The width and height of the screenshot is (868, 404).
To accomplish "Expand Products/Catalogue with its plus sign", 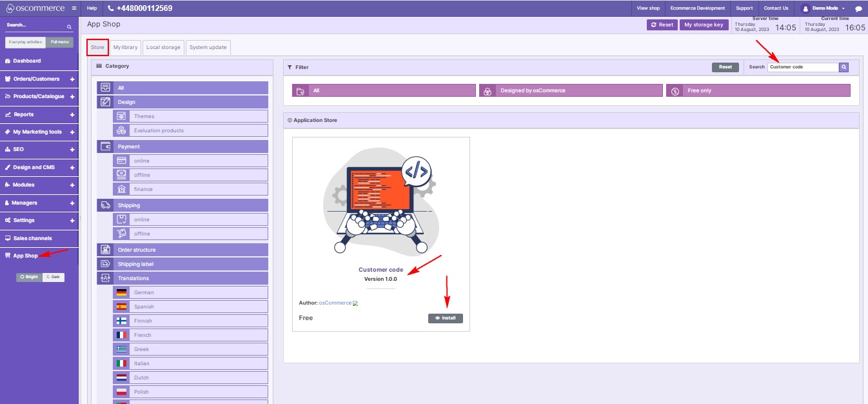I will click(72, 96).
